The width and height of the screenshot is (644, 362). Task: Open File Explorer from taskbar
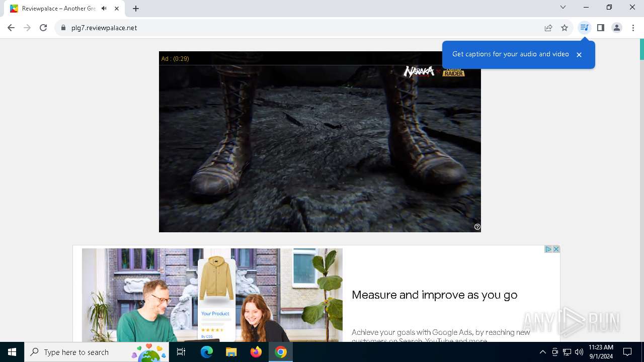[x=231, y=352]
